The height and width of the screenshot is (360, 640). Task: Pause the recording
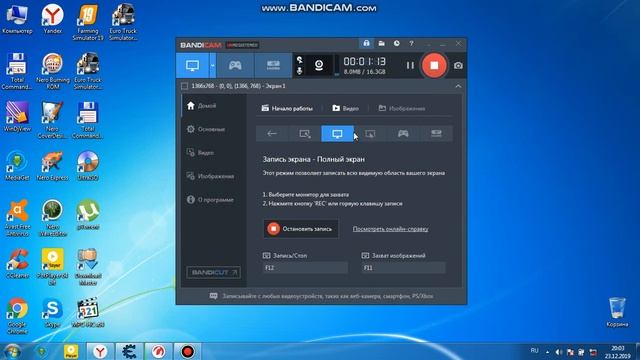[410, 65]
